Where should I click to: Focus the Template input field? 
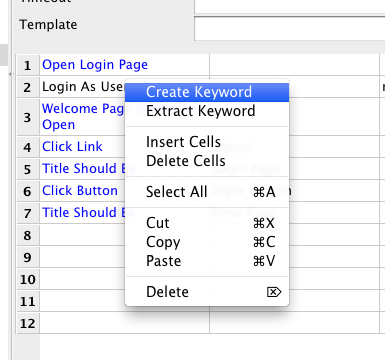click(289, 29)
